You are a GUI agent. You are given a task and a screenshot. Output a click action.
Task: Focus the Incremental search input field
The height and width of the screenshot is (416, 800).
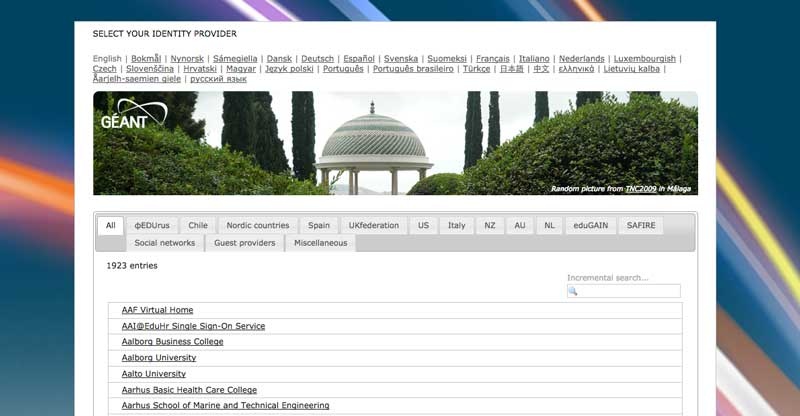tap(623, 291)
